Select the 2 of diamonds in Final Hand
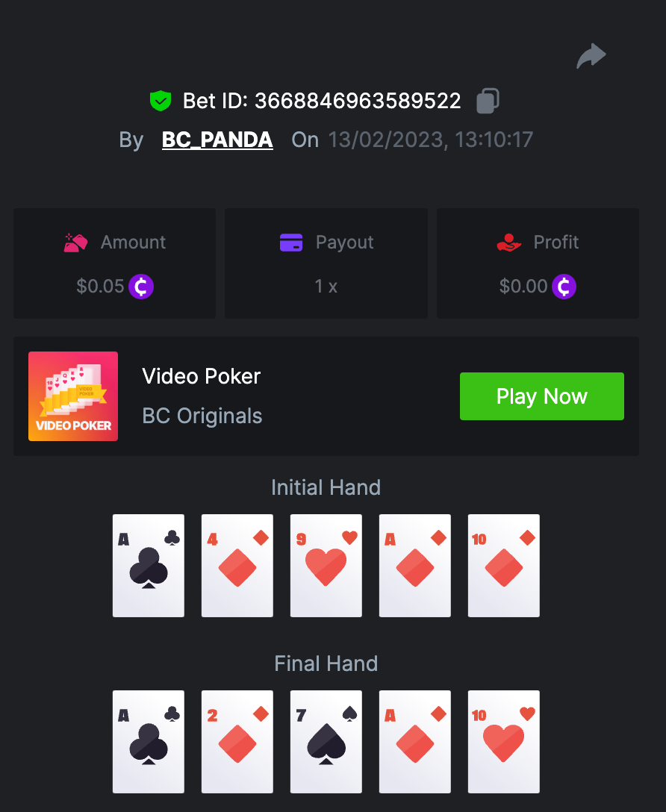Viewport: 666px width, 812px height. (237, 742)
